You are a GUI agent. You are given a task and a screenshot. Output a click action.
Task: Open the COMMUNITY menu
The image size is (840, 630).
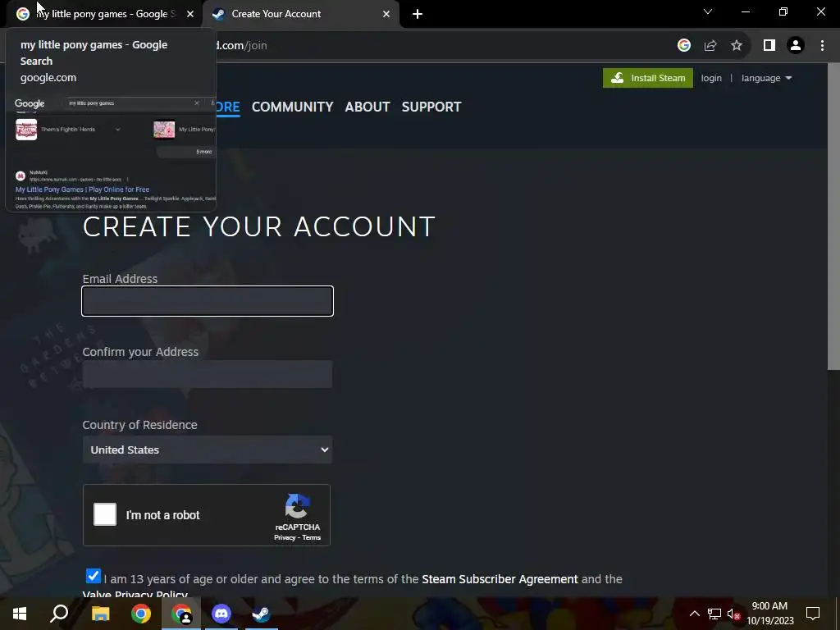point(293,107)
